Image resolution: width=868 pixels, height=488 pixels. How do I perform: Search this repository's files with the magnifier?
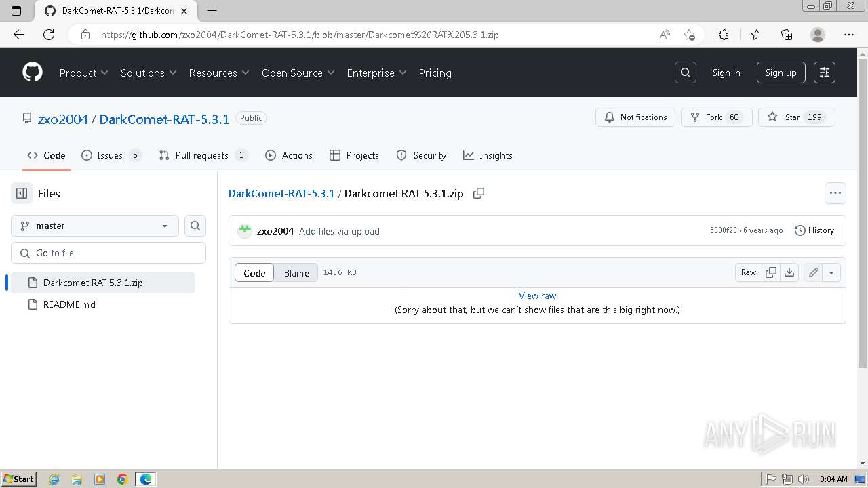point(195,226)
